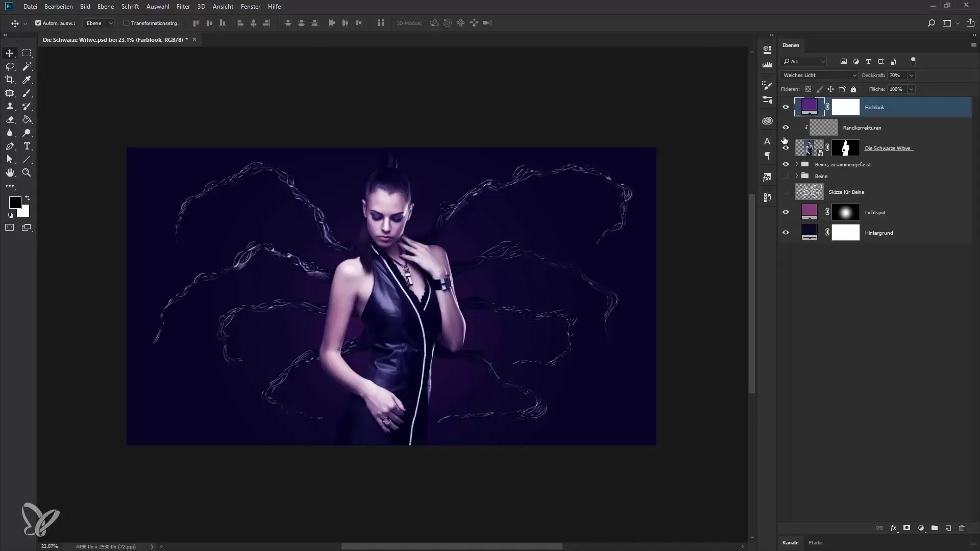Hide the Die Schwarze Witwe layer
The image size is (980, 551).
786,148
